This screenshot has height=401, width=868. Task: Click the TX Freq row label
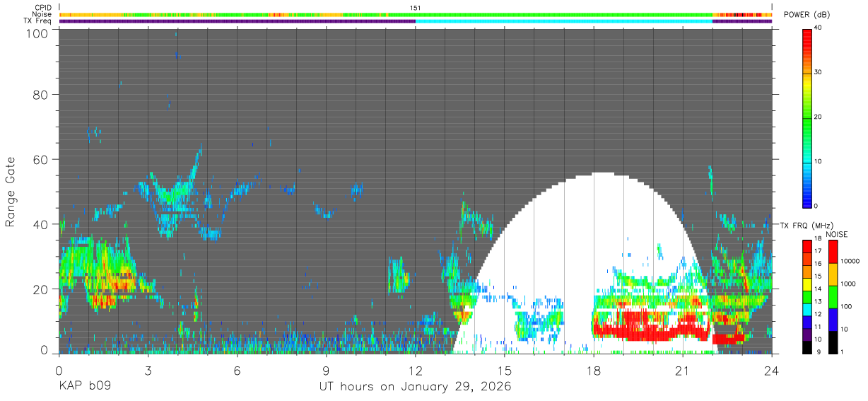click(x=37, y=21)
